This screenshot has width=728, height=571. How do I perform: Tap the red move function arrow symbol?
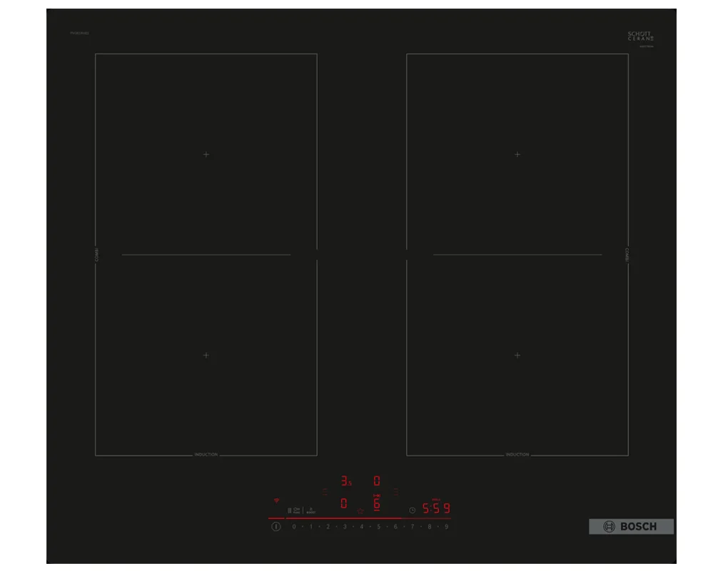377,495
